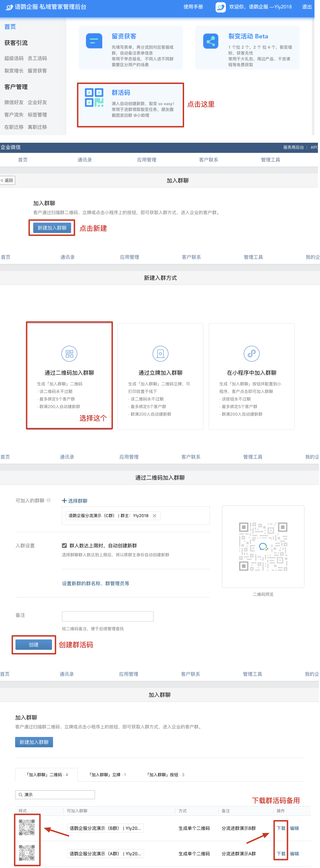The width and height of the screenshot is (320, 868).
Task: Open 超级活码 in the left sidebar
Action: 14,58
